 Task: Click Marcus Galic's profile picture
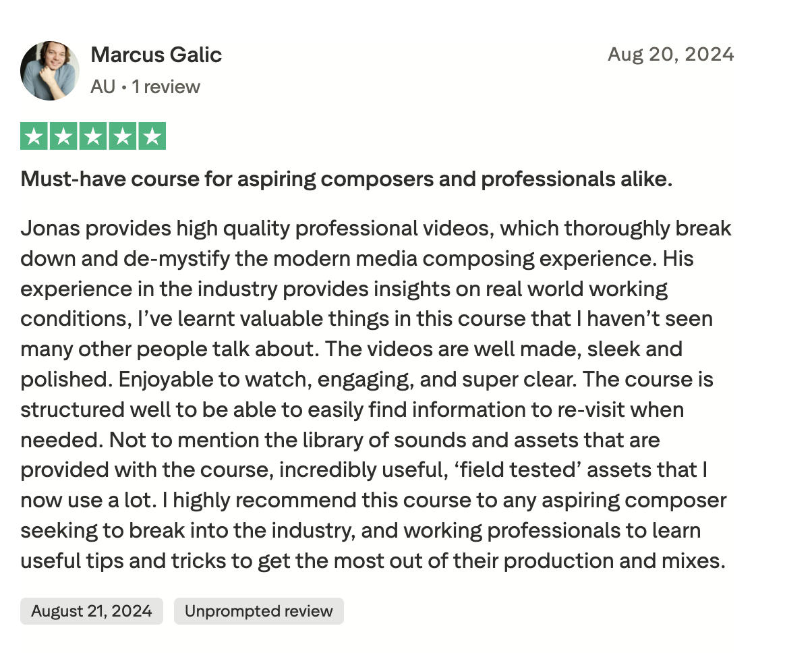coord(50,71)
